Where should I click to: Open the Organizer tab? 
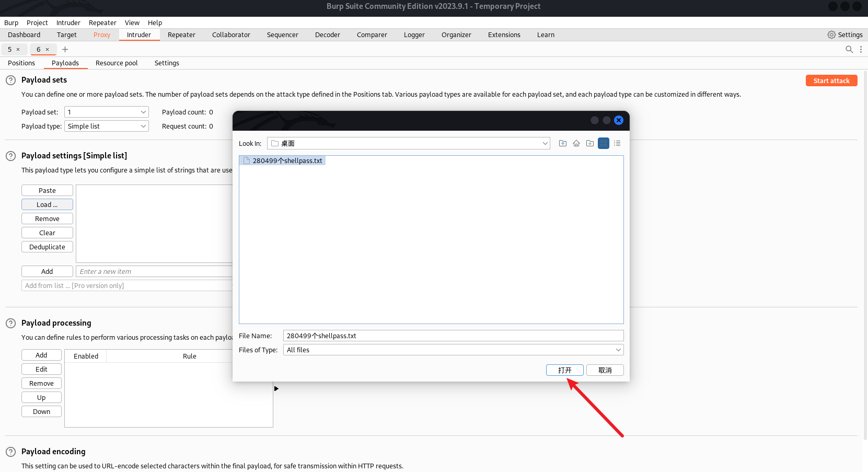456,34
